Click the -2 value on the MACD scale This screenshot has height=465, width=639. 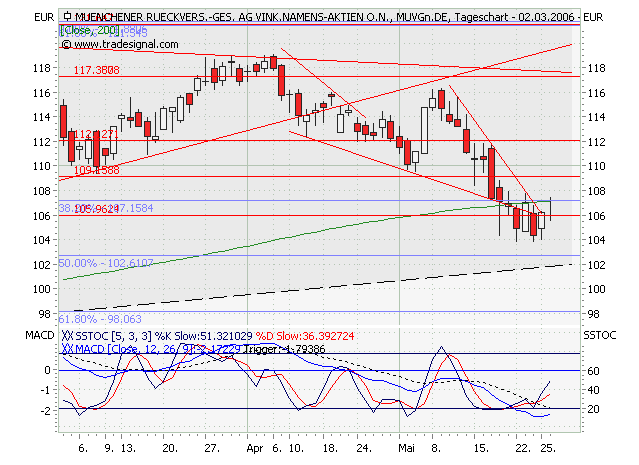click(x=45, y=410)
